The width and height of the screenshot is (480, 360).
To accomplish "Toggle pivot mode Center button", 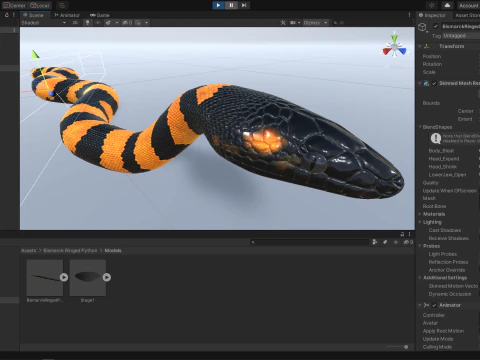I will click(x=14, y=5).
